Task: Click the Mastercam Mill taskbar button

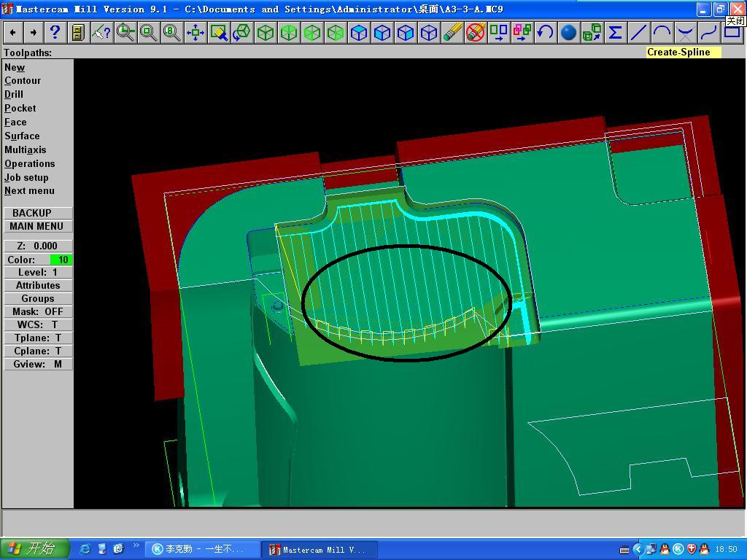Action: click(320, 549)
